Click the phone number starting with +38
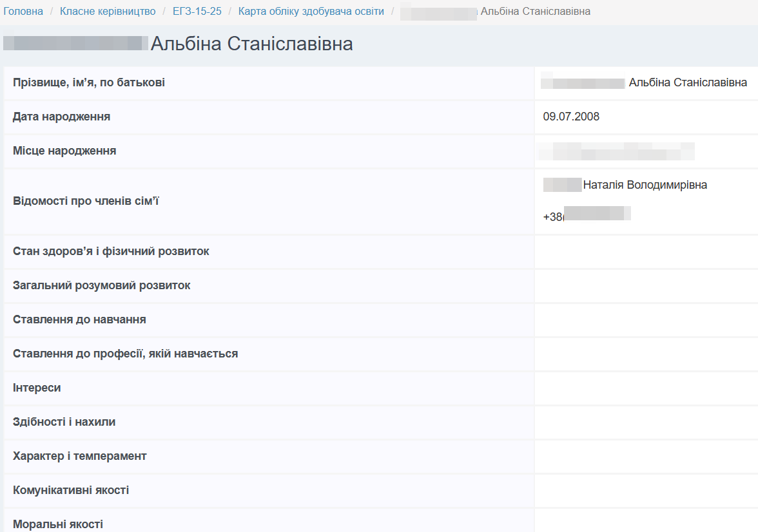 tap(587, 217)
